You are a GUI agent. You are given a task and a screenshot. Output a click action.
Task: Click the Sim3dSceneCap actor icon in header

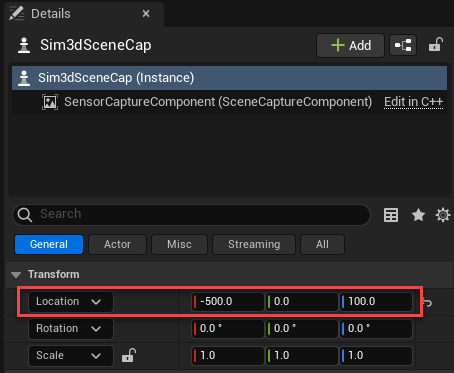[24, 45]
